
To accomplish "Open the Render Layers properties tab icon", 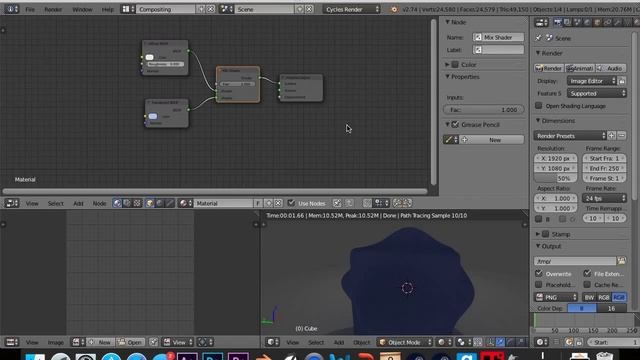I will tap(568, 23).
